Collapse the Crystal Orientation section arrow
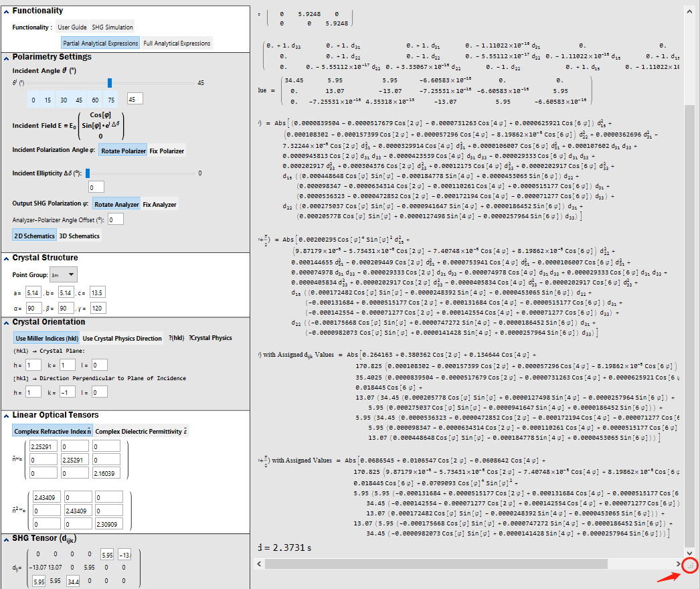 click(6, 323)
